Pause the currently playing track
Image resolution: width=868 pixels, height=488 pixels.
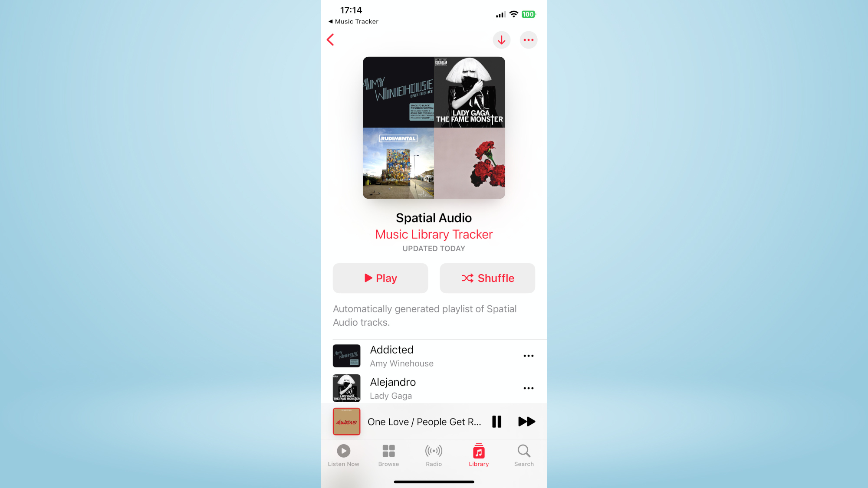tap(496, 422)
